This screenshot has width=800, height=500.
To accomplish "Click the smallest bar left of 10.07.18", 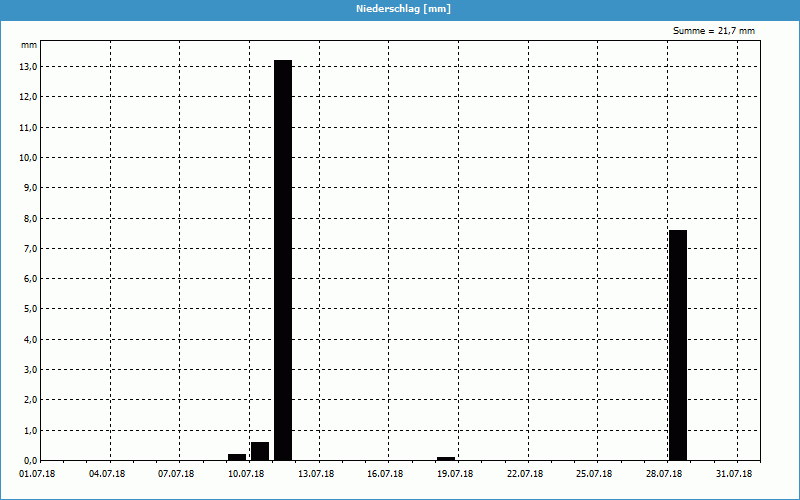I will pos(237,457).
